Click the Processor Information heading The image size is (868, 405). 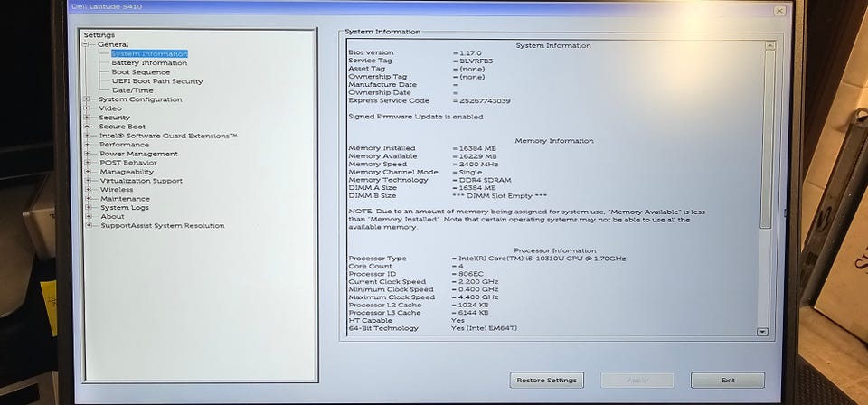(555, 250)
